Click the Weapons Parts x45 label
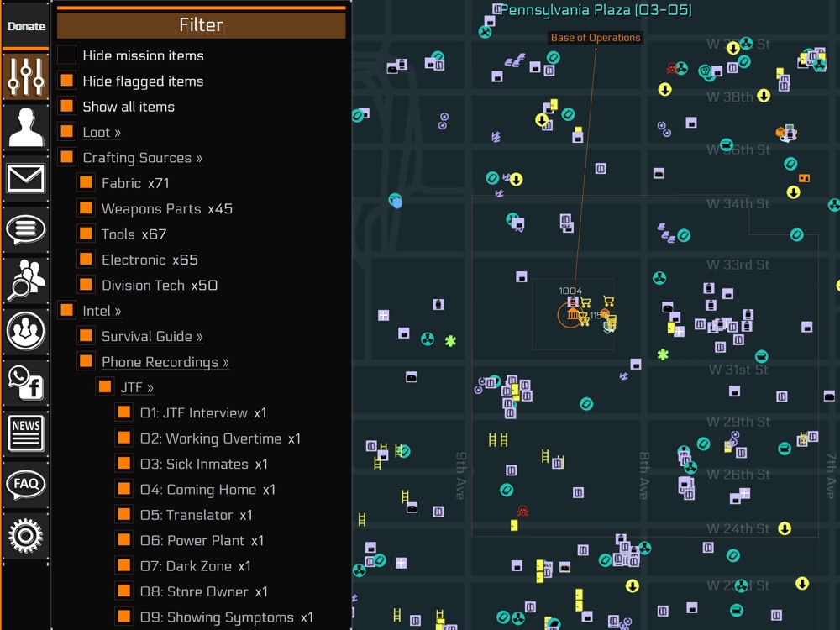 (167, 209)
